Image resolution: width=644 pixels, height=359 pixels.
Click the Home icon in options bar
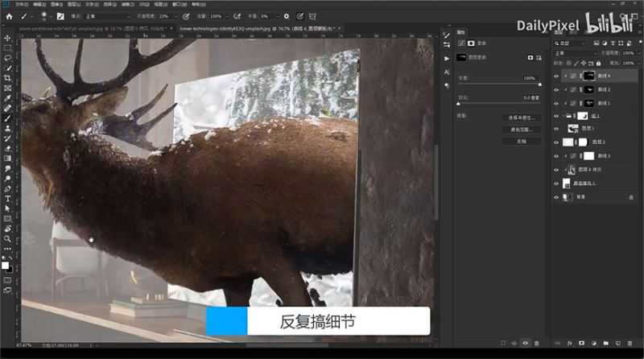pos(9,15)
